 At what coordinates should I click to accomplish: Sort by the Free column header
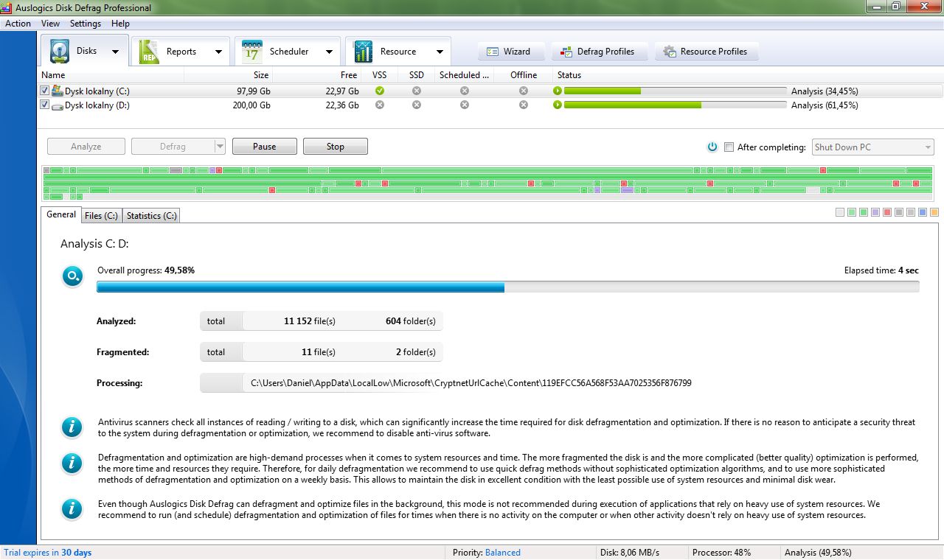coord(317,75)
